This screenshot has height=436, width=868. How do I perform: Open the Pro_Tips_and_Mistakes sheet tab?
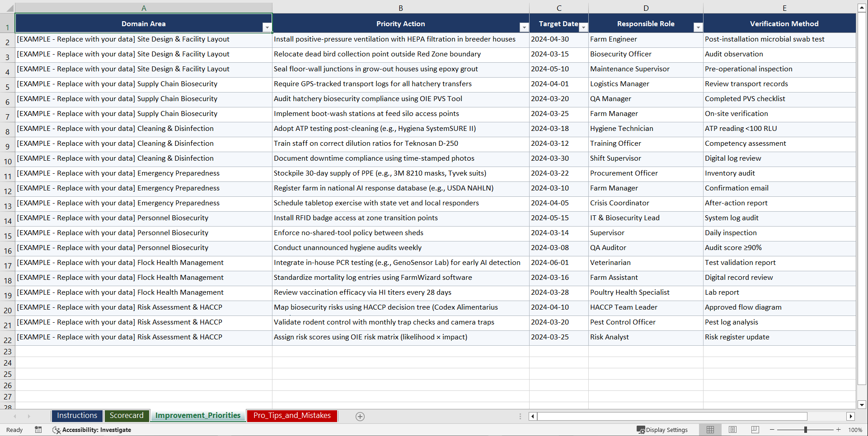click(x=291, y=416)
